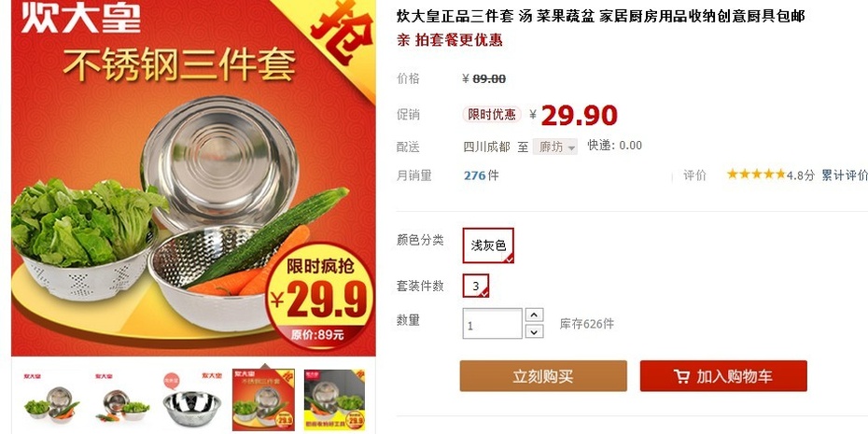Screen dimensions: 868x434
Task: Open the second product thumbnail
Action: pyautogui.click(x=122, y=399)
